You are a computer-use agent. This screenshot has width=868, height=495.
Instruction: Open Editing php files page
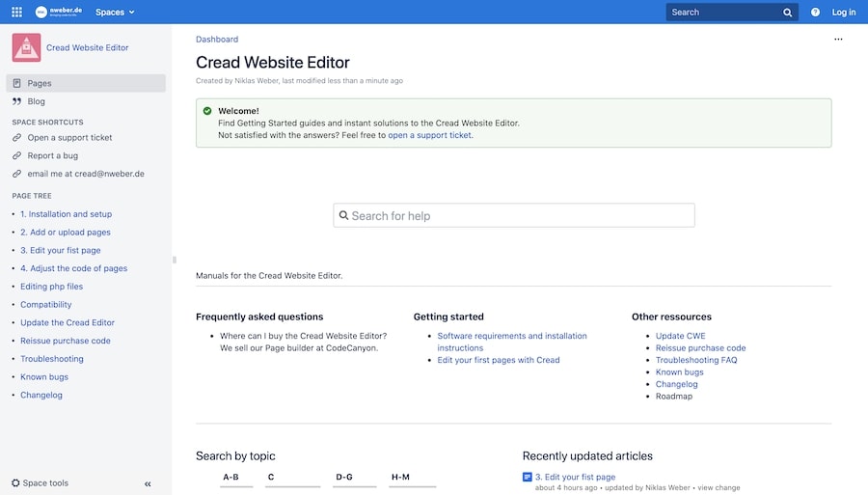51,287
